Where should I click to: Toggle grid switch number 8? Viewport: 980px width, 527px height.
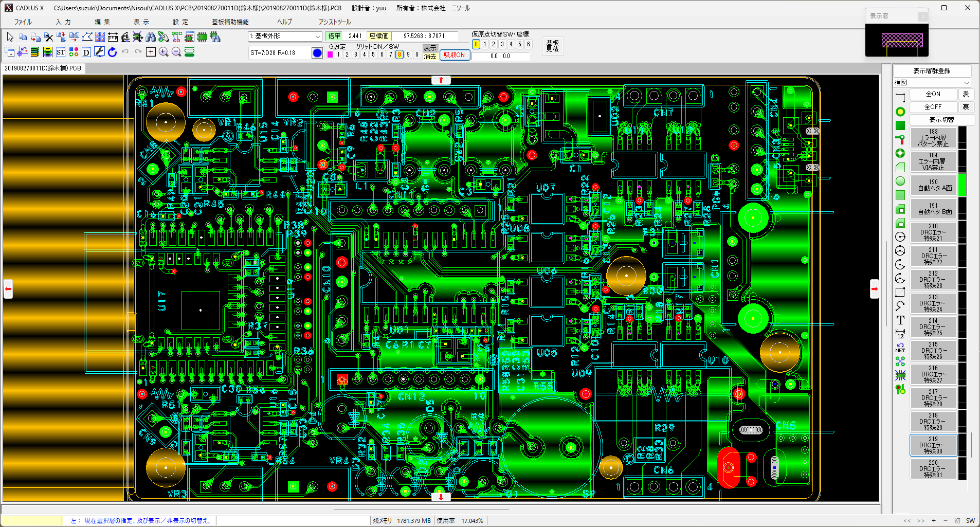[x=399, y=54]
